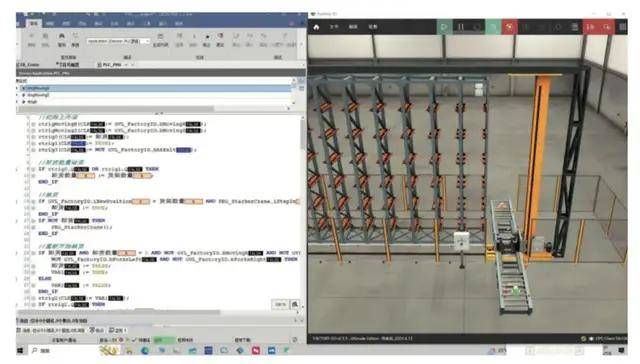Start the simulation with the green play button
The height and width of the screenshot is (364, 640).
444,27
